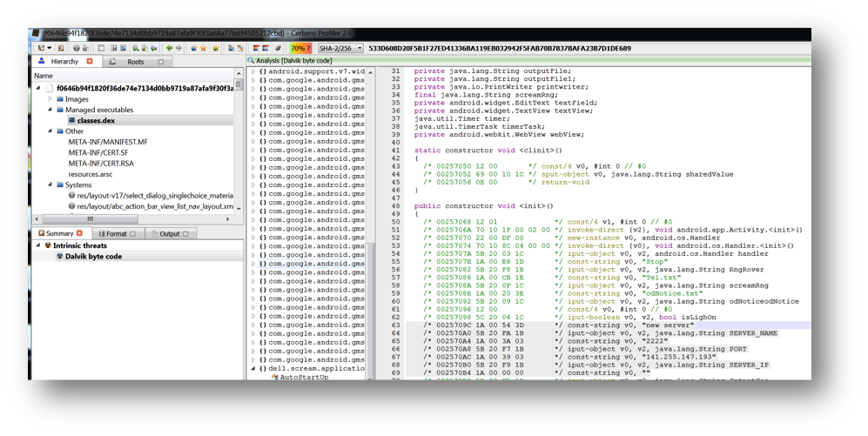Click the yellow star bookmark icon
This screenshot has width=868, height=436.
(203, 48)
